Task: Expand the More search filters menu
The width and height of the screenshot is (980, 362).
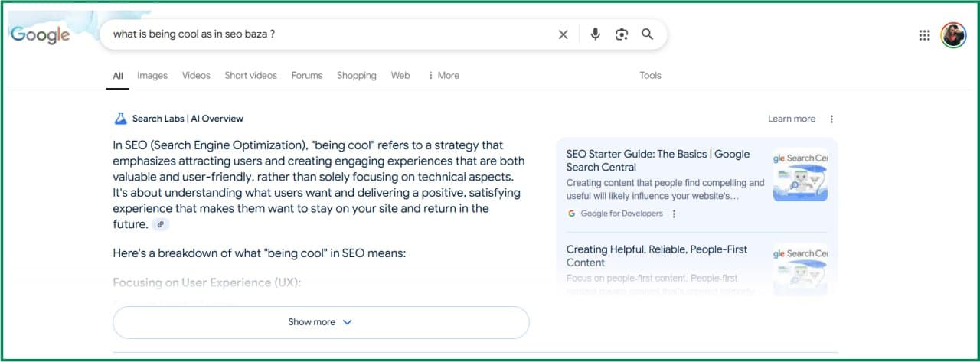Action: [443, 75]
